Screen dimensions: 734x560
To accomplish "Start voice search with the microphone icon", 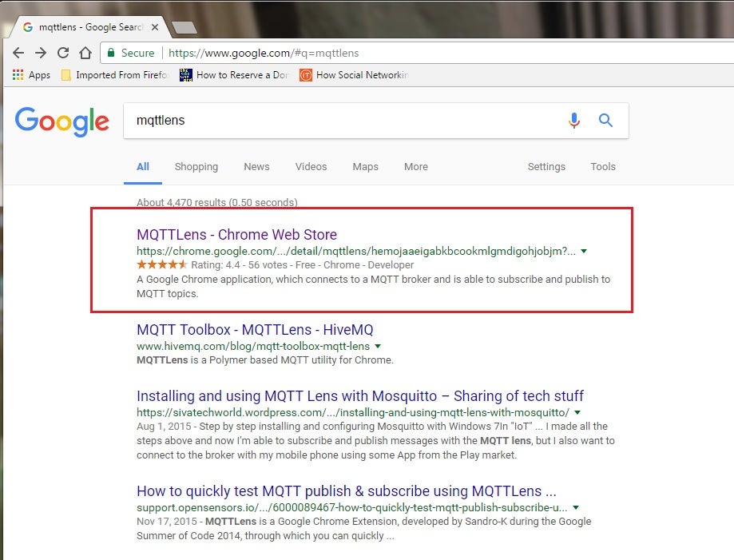I will click(573, 121).
